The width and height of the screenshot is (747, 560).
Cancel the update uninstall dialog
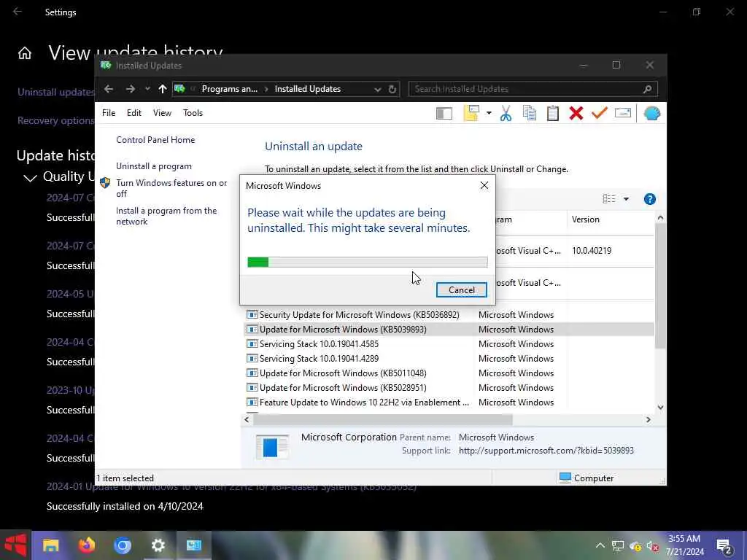coord(461,290)
